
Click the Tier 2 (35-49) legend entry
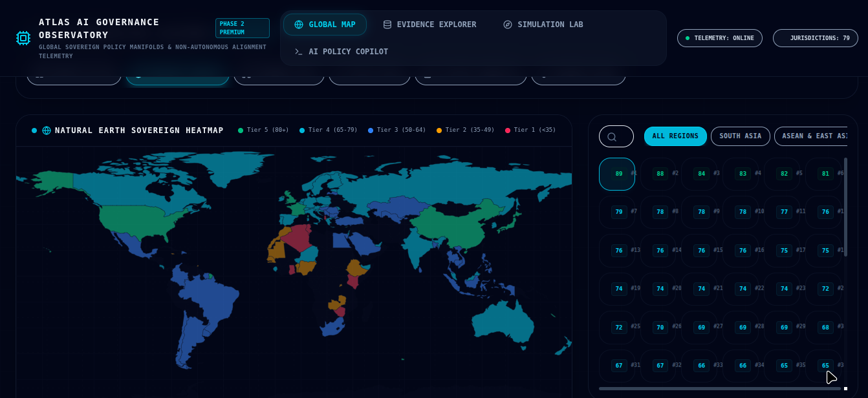(x=466, y=131)
